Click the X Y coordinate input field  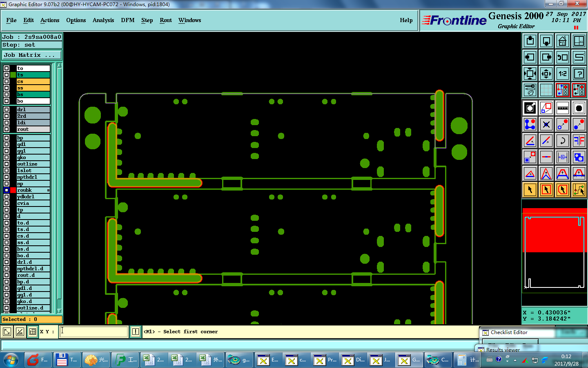tap(94, 332)
